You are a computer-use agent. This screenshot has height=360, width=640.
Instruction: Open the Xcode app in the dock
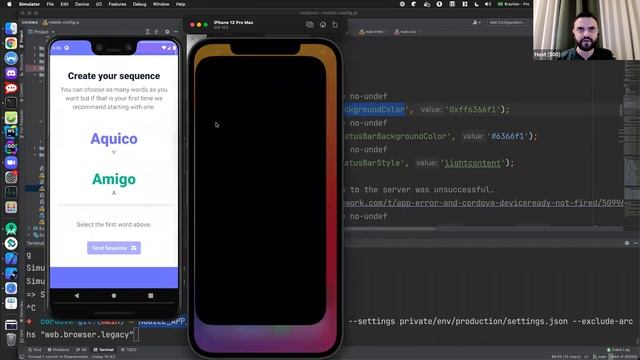click(11, 258)
